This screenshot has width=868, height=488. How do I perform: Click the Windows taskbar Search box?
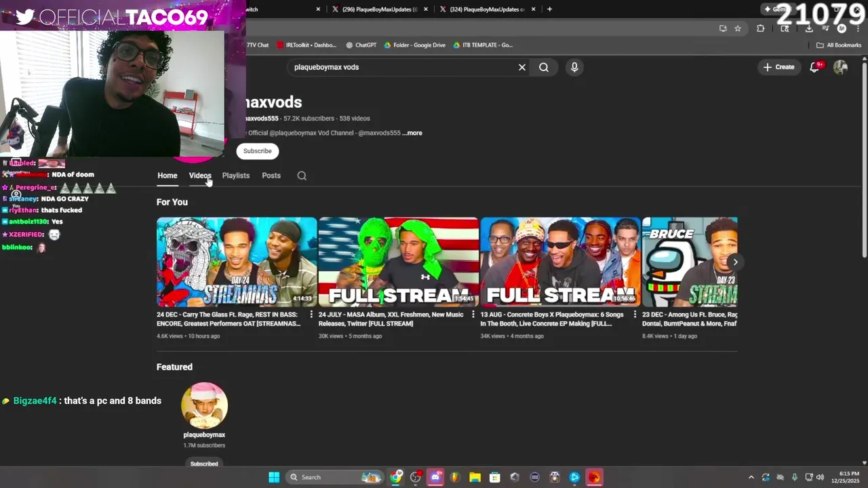tap(335, 477)
